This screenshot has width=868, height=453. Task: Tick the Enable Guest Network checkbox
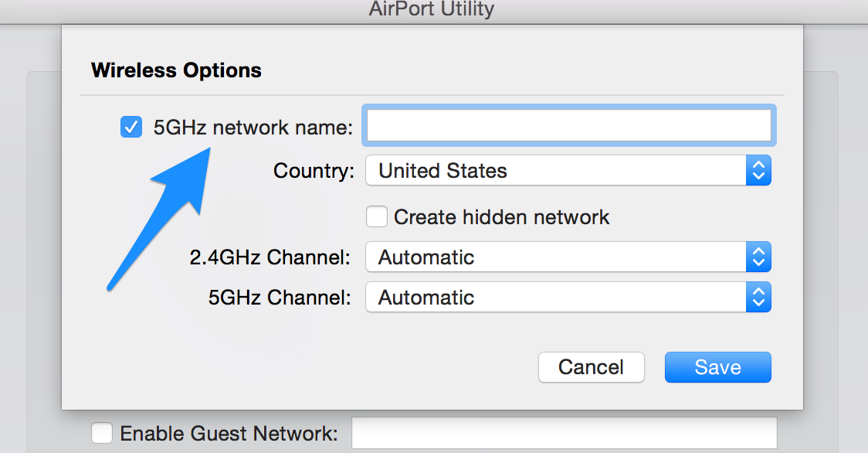(x=102, y=433)
